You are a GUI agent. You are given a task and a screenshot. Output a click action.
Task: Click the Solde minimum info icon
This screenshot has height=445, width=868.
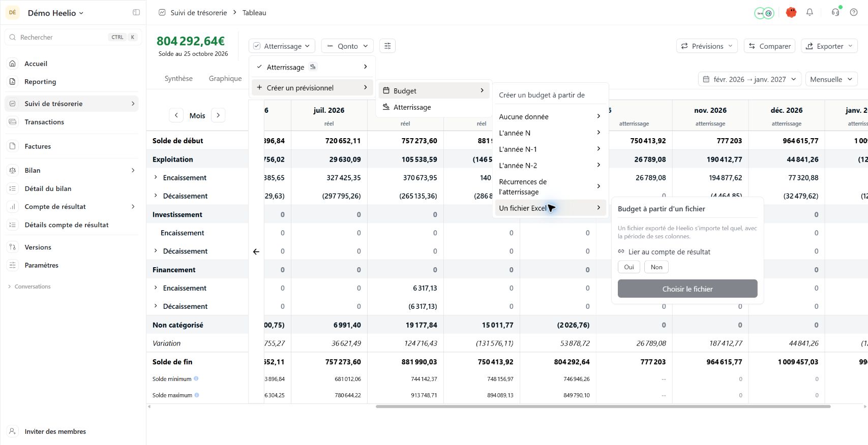tap(196, 378)
